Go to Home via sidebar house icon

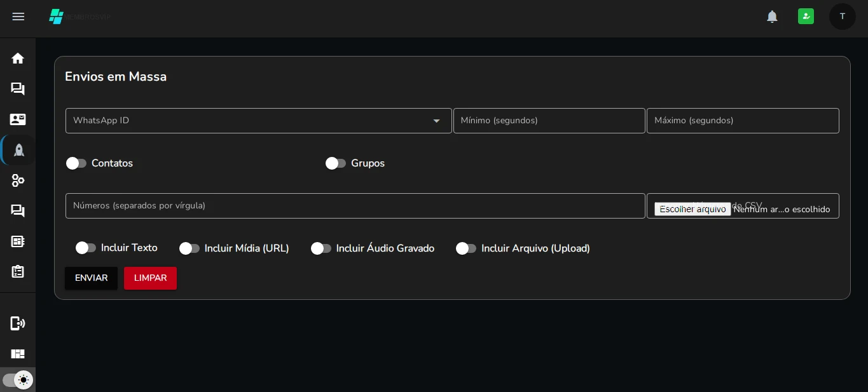coord(18,58)
